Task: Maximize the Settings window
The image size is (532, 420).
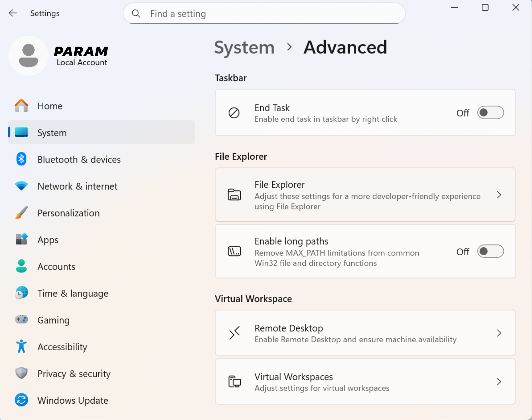Action: tap(485, 7)
